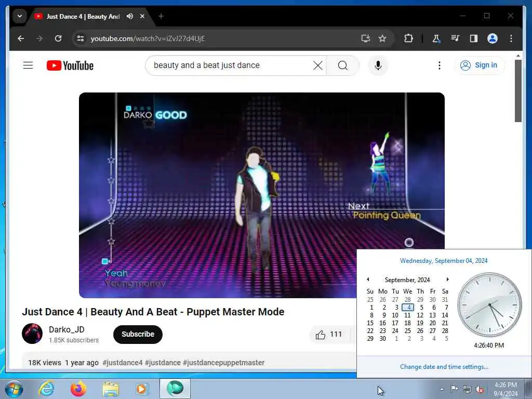
Task: Go to next month in calendar
Action: click(447, 279)
